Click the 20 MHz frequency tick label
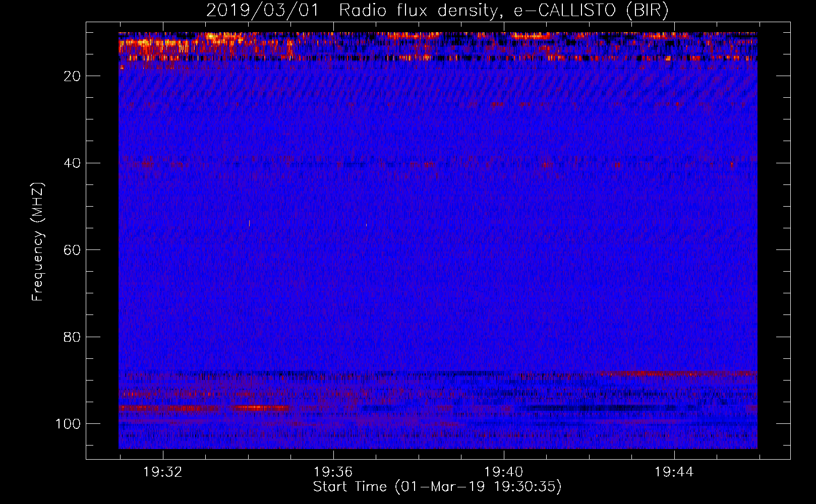This screenshot has width=816, height=504. click(x=72, y=76)
